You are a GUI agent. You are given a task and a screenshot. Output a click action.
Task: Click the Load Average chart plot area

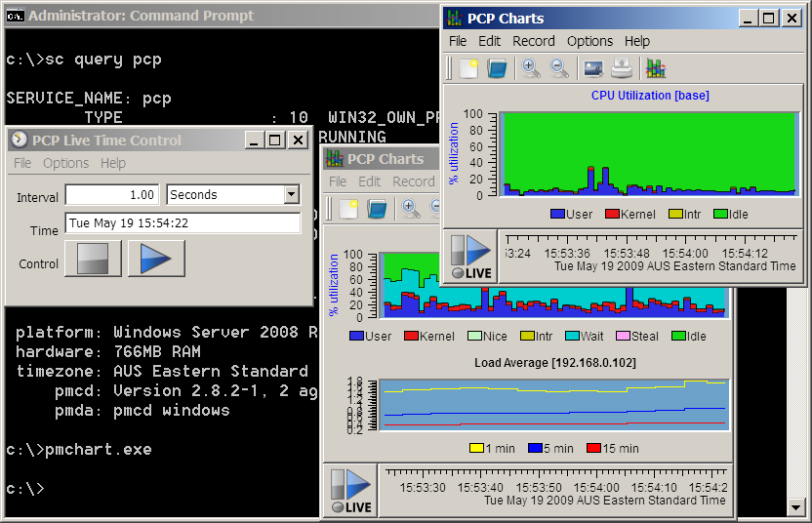click(x=554, y=404)
